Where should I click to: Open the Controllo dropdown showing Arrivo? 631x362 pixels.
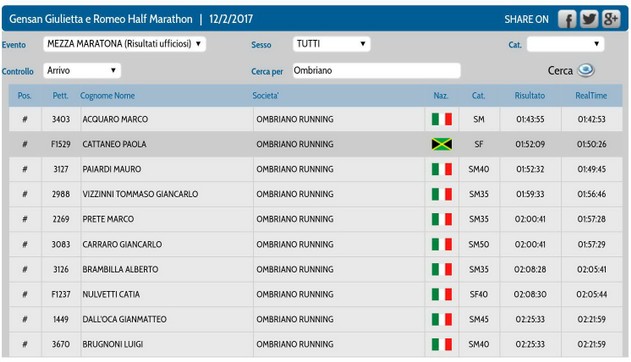(x=82, y=71)
